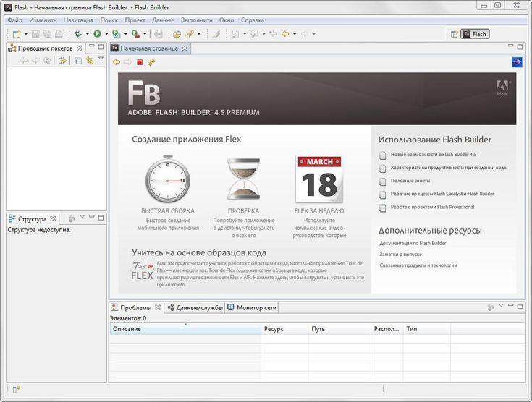
Task: Open the Справка menu
Action: [x=253, y=20]
